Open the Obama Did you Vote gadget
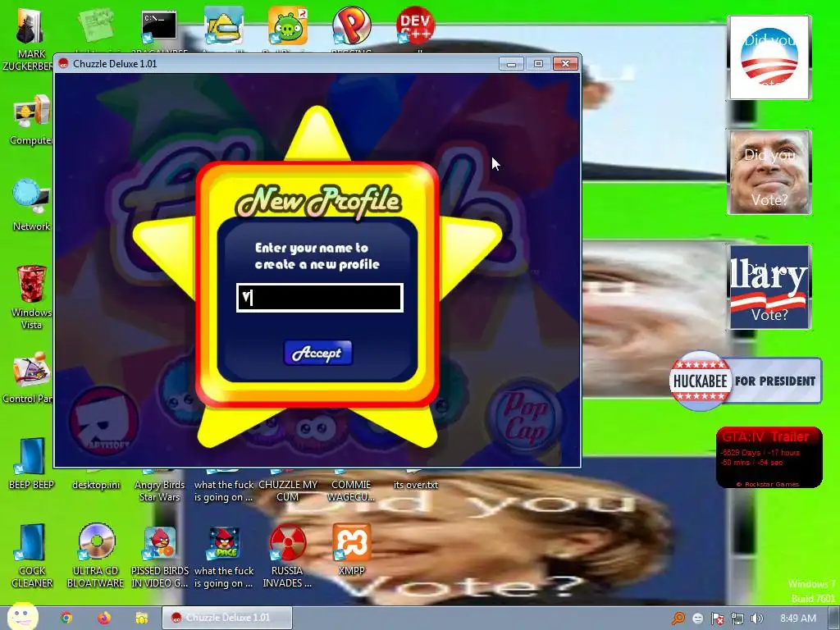The width and height of the screenshot is (840, 630). point(769,57)
